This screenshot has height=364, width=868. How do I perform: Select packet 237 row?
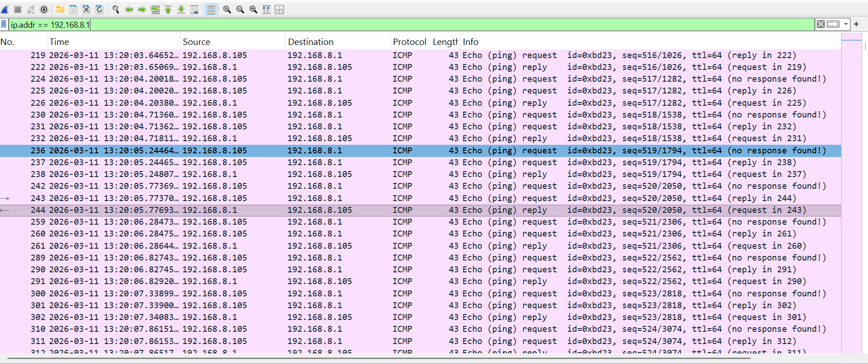pos(421,162)
